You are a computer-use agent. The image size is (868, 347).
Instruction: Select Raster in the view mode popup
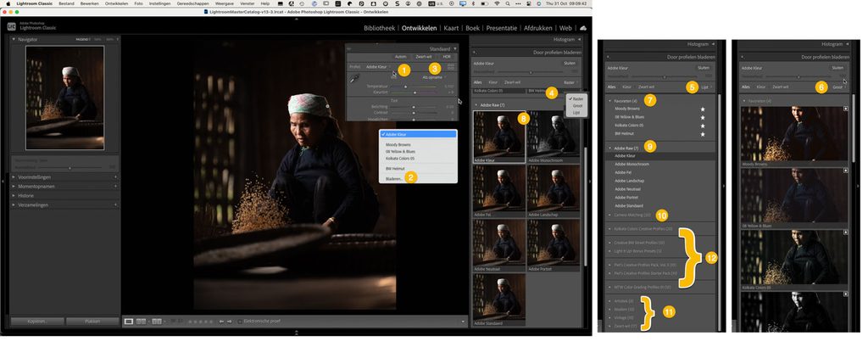click(x=577, y=98)
